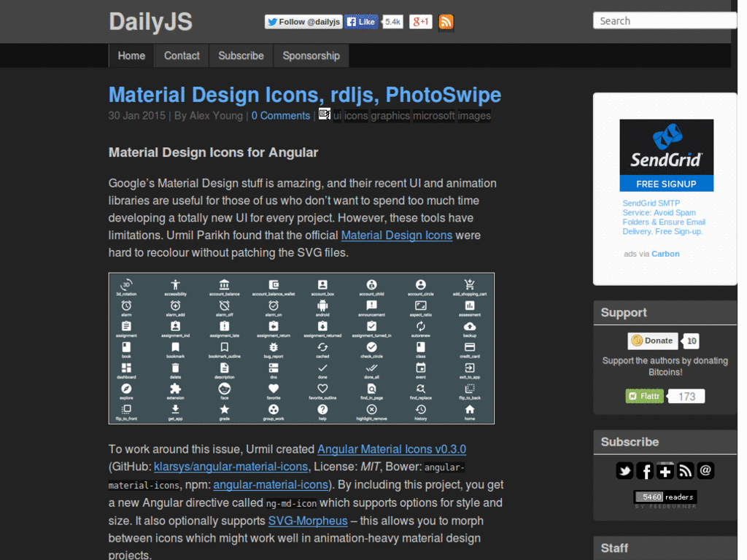
Task: Click the dashboard icon in the icon grid
Action: [126, 368]
